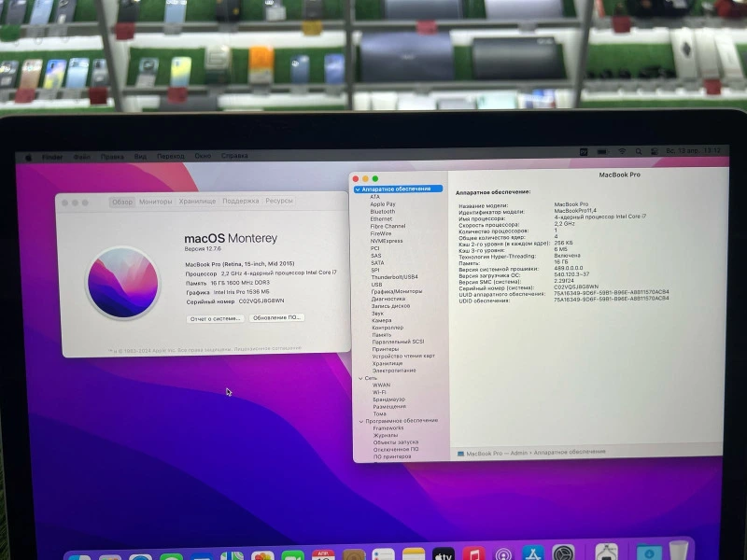The image size is (747, 560).
Task: Open the Файл menu
Action: coord(82,157)
